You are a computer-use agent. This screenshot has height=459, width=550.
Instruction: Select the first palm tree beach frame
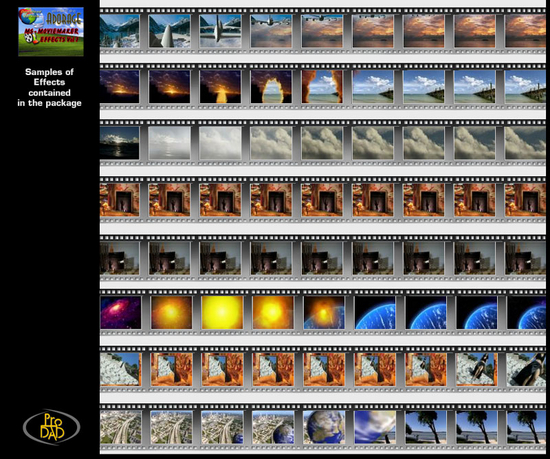point(425,427)
